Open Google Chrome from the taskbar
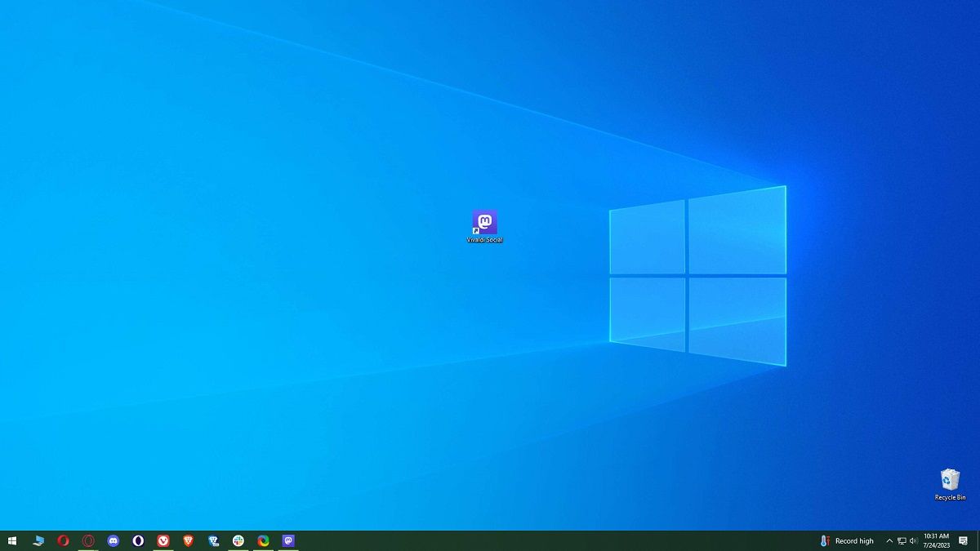Viewport: 980px width, 551px height. click(x=263, y=540)
